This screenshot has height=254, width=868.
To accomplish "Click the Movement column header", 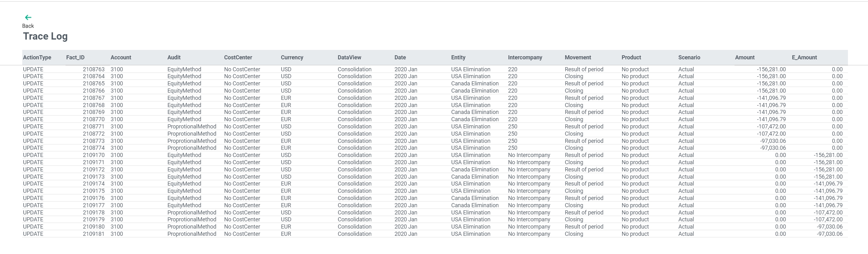I will point(578,57).
